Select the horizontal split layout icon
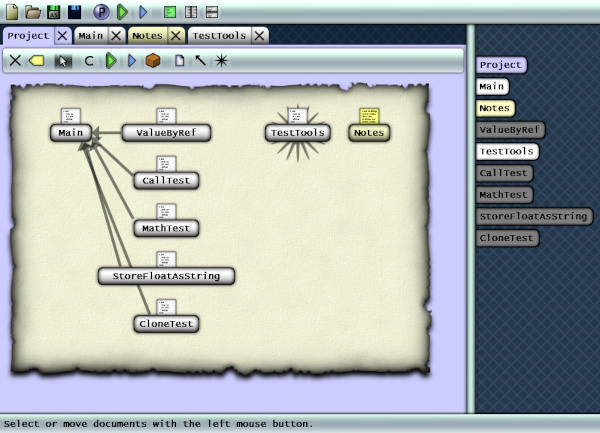 pos(212,12)
